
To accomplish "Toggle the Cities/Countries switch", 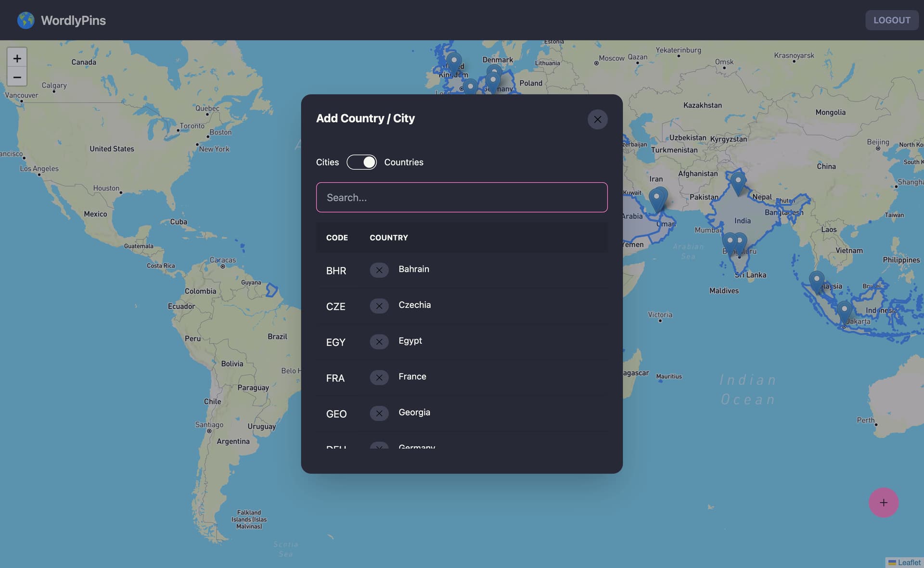I will (361, 162).
